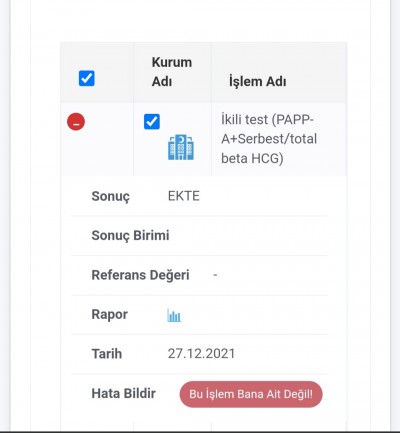Click the Rapor label
The height and width of the screenshot is (433, 400).
point(109,314)
